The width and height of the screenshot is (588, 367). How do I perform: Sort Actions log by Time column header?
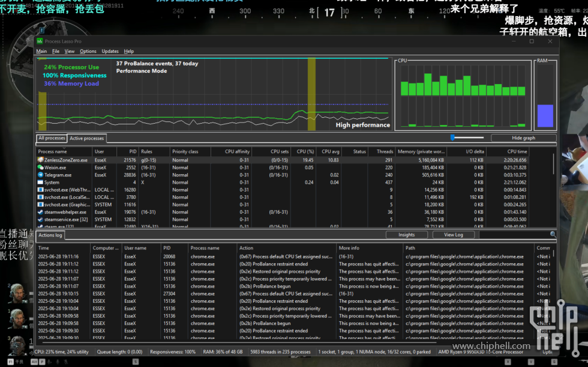[x=64, y=248]
